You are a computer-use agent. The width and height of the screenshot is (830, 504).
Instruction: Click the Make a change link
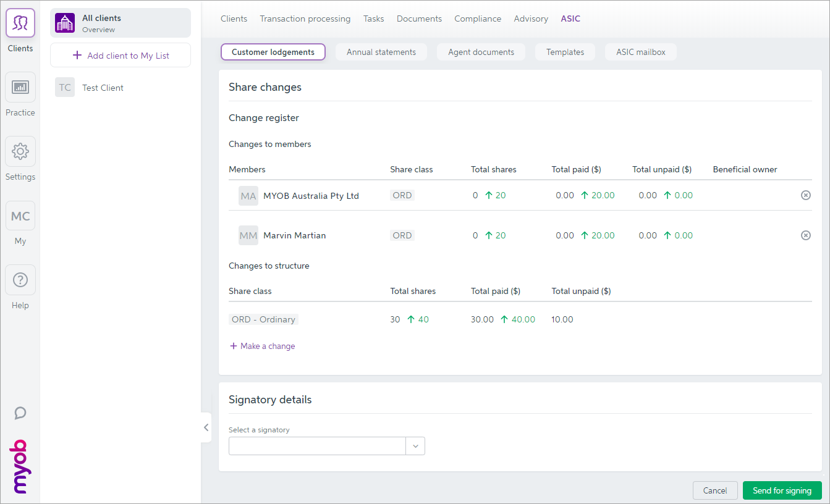(x=263, y=346)
